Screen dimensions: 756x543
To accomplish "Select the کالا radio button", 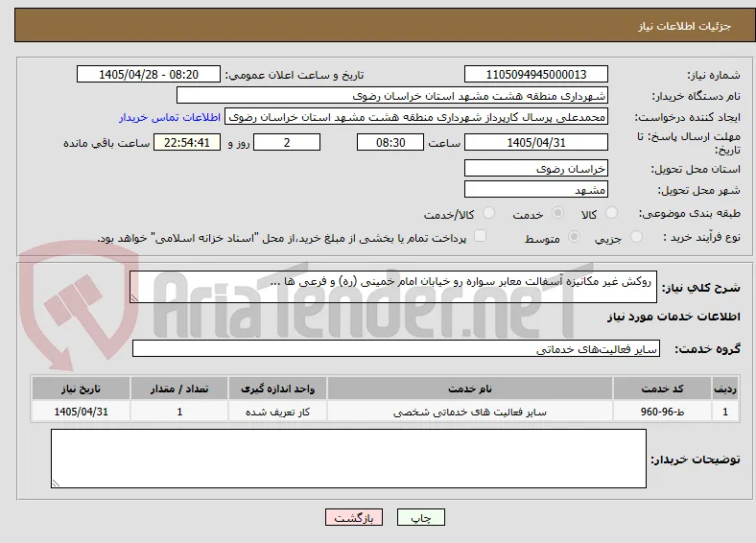I will click(x=611, y=213).
